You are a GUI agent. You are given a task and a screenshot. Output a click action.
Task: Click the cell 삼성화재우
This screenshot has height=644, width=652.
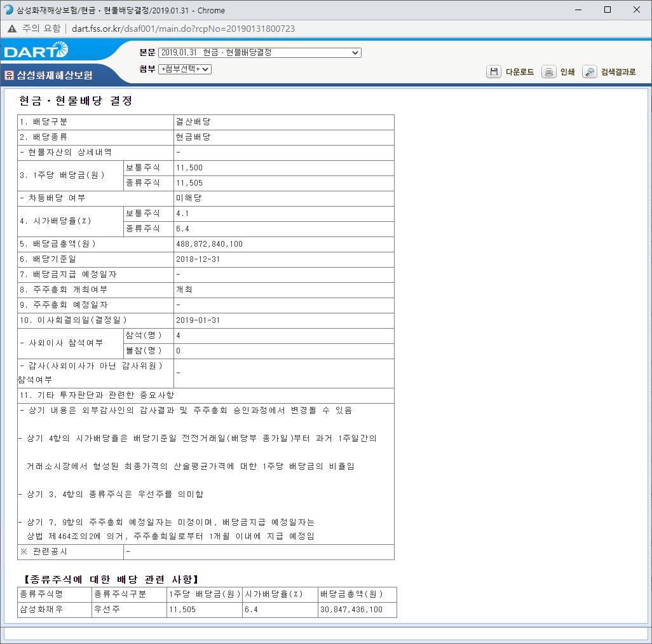click(41, 610)
